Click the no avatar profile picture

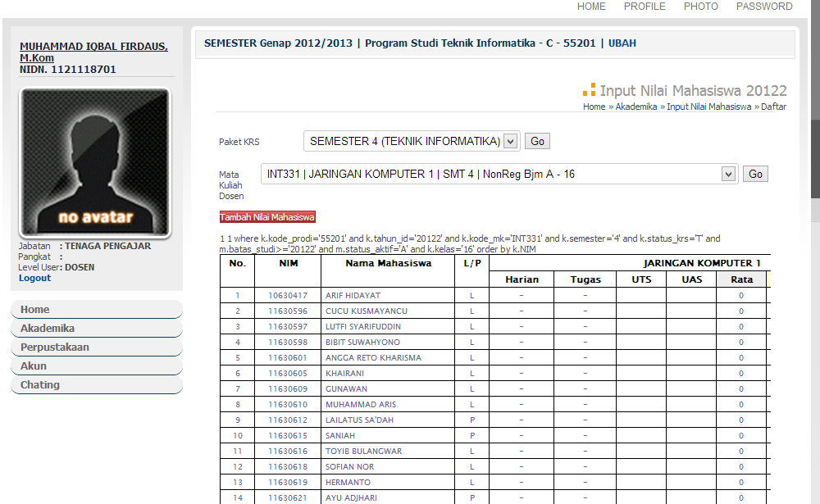pos(95,162)
